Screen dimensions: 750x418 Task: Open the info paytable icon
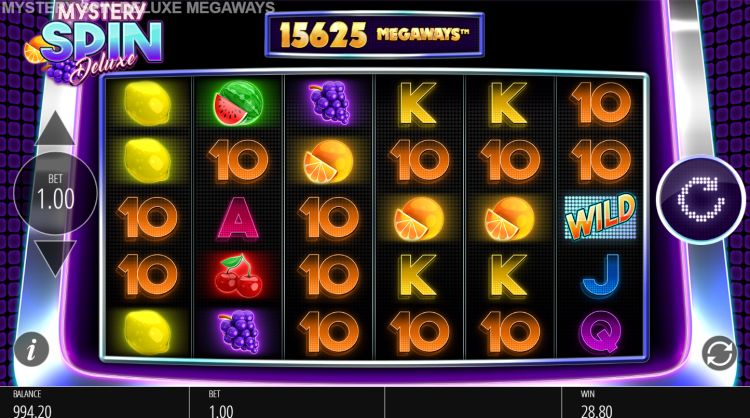click(31, 350)
